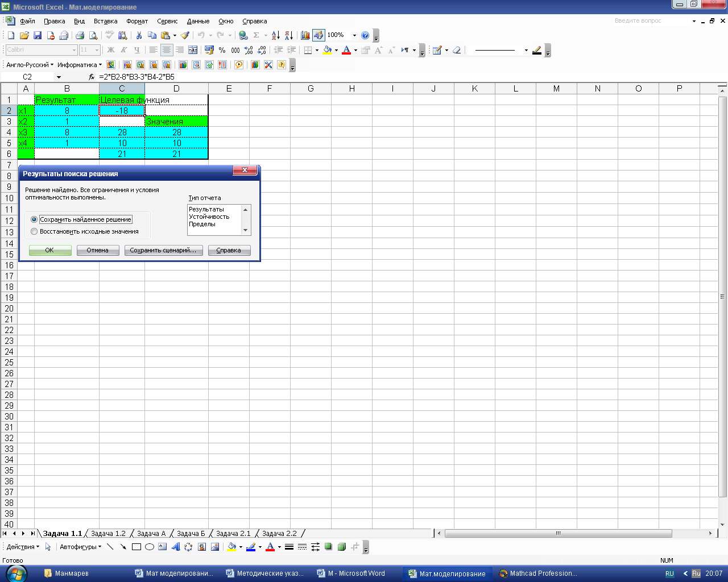The height and width of the screenshot is (582, 728).
Task: Click the AutoSum sigma icon
Action: click(257, 35)
